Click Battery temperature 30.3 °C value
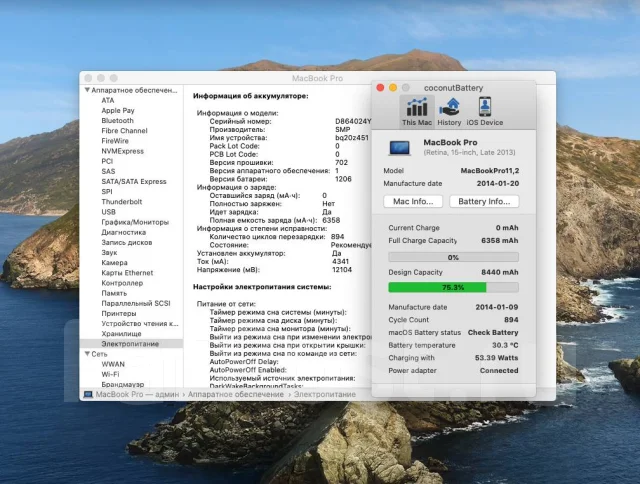Viewport: 640px width, 484px height. click(x=505, y=345)
